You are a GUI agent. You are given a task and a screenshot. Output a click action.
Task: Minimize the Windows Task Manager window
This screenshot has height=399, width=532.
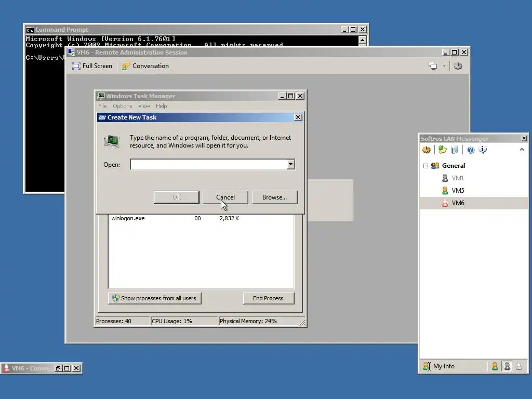point(282,96)
